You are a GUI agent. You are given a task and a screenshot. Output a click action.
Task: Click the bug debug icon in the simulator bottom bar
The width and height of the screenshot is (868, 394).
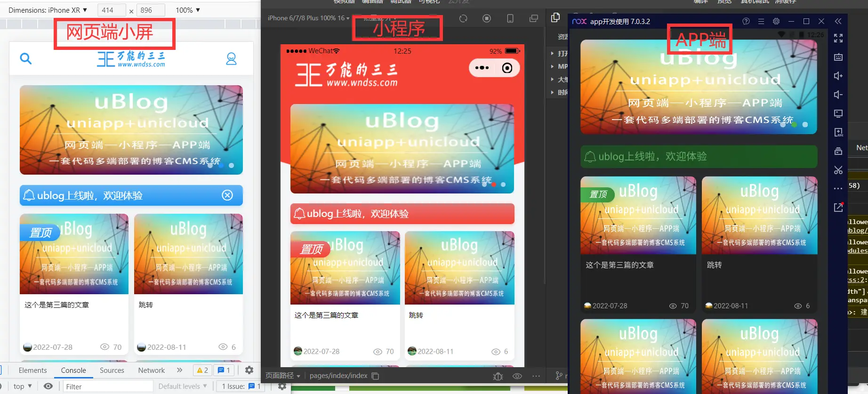click(x=498, y=376)
